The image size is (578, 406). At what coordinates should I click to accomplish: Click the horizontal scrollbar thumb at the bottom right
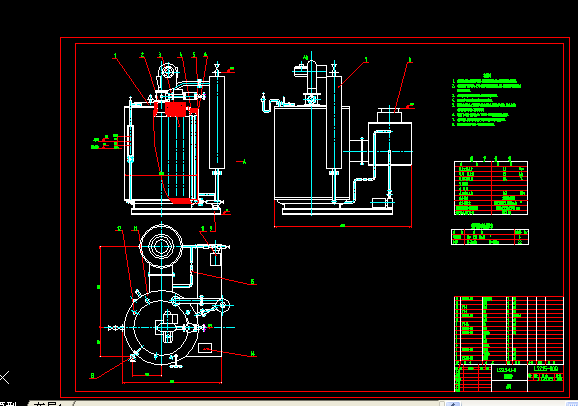571,404
